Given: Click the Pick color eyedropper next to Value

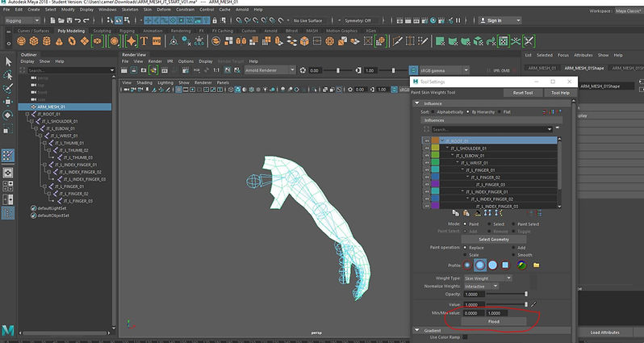Looking at the screenshot, I should [533, 304].
